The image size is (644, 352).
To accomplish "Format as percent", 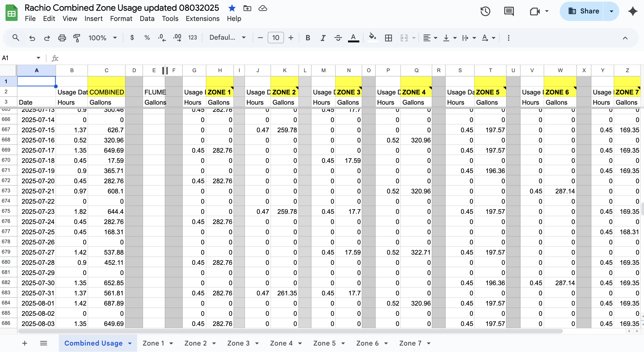I will point(147,38).
